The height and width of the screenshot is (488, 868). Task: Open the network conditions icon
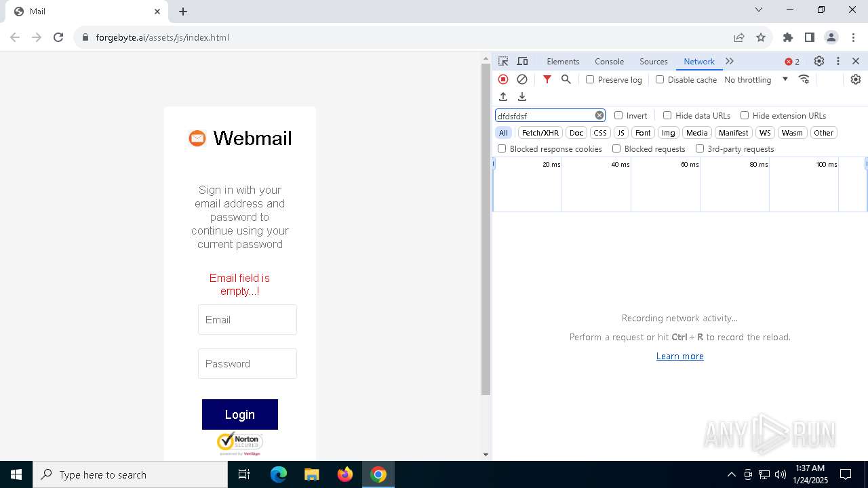804,79
